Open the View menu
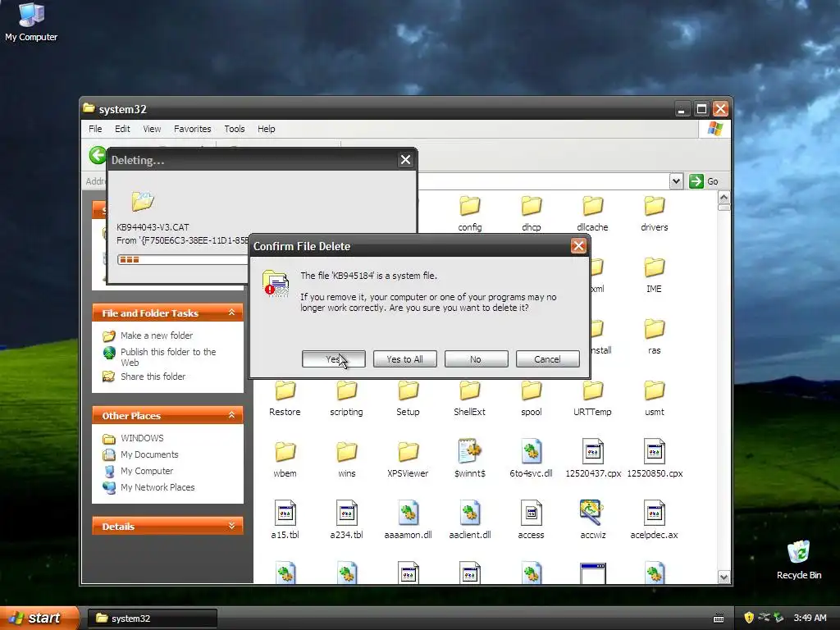The width and height of the screenshot is (840, 630). (152, 129)
